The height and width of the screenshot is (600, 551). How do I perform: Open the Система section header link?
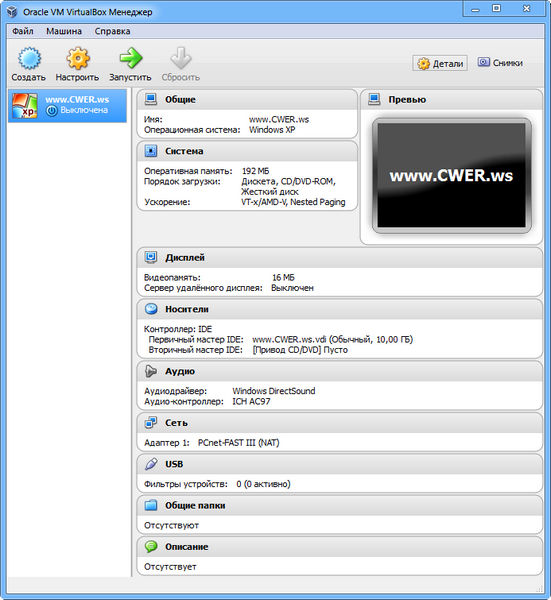coord(184,151)
